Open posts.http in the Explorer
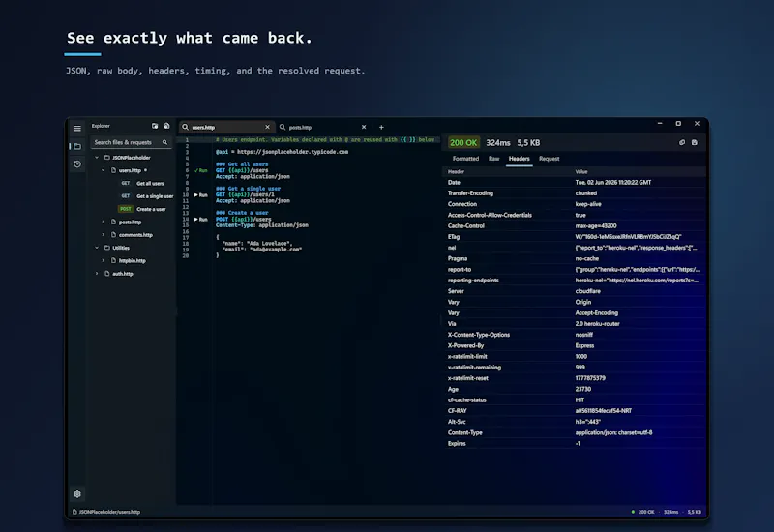Image resolution: width=774 pixels, height=532 pixels. click(x=131, y=222)
